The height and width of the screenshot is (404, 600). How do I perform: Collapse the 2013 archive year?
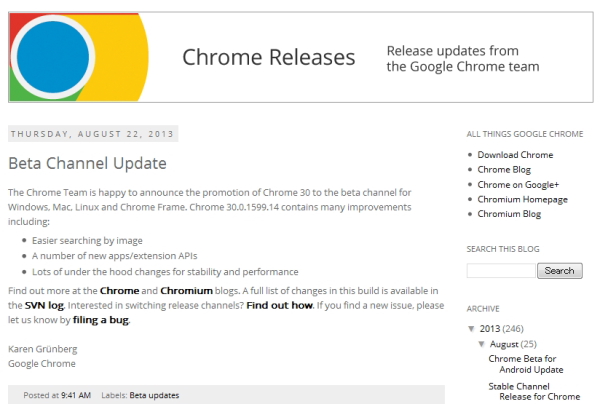pyautogui.click(x=472, y=329)
